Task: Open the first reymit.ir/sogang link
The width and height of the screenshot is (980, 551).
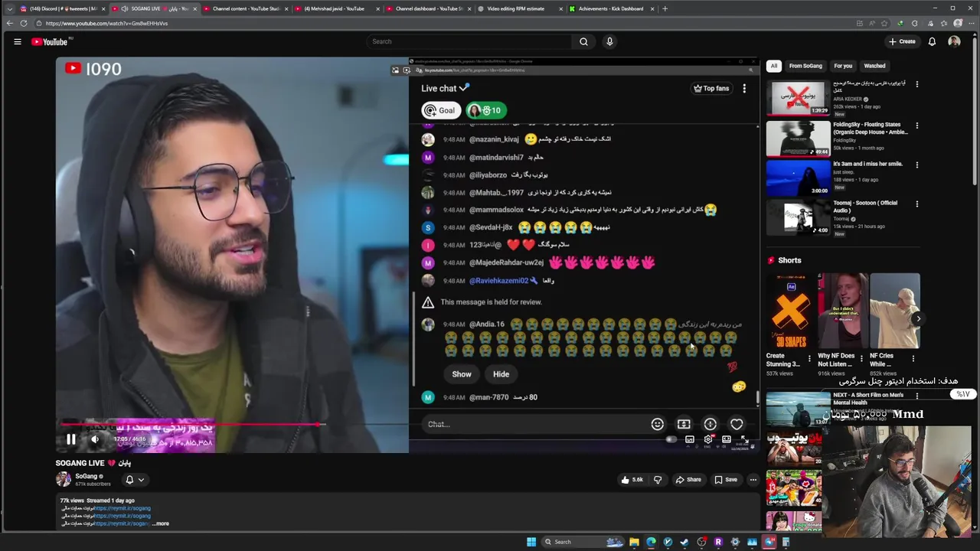Action: [x=122, y=508]
